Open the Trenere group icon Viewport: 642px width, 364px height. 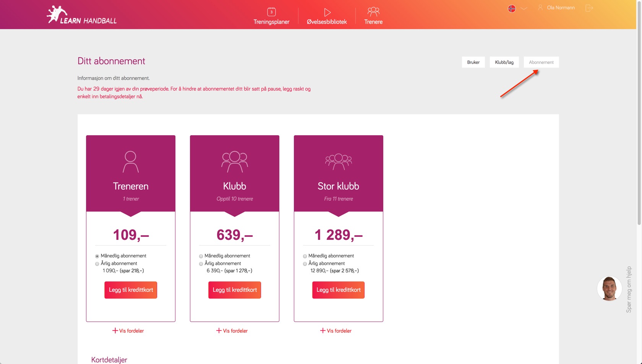pos(373,12)
